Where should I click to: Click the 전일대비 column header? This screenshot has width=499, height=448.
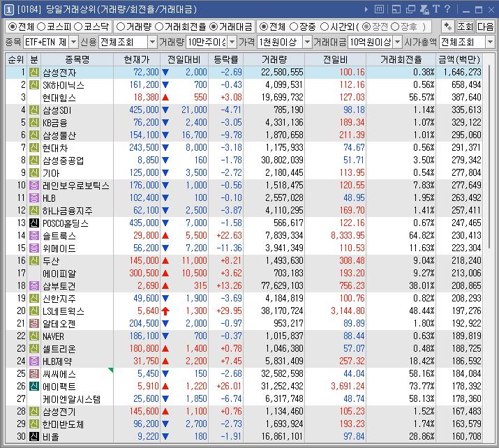coord(184,59)
